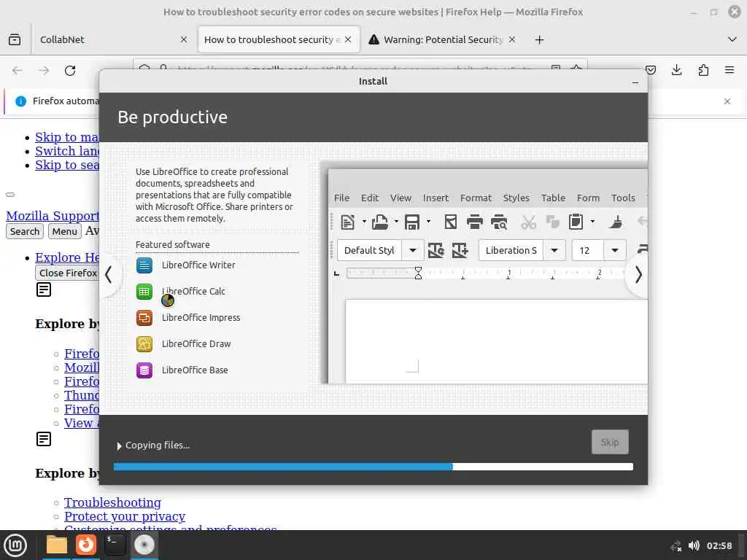Open the Firefox extensions puzzle icon
Image resolution: width=747 pixels, height=560 pixels.
click(703, 71)
